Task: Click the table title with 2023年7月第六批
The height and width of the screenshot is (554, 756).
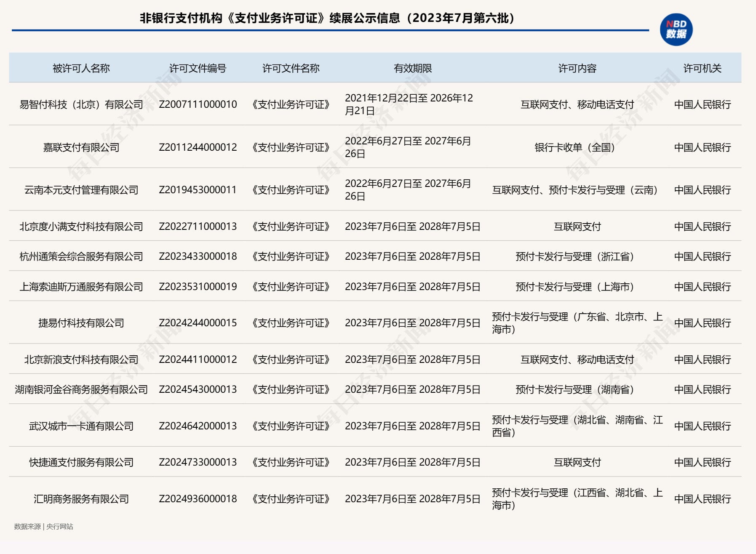Action: point(327,18)
